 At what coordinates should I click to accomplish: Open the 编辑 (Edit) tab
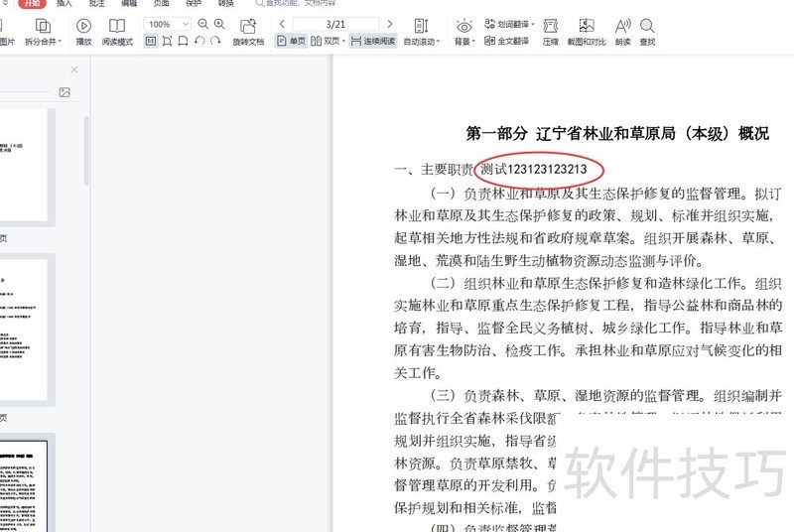(129, 4)
